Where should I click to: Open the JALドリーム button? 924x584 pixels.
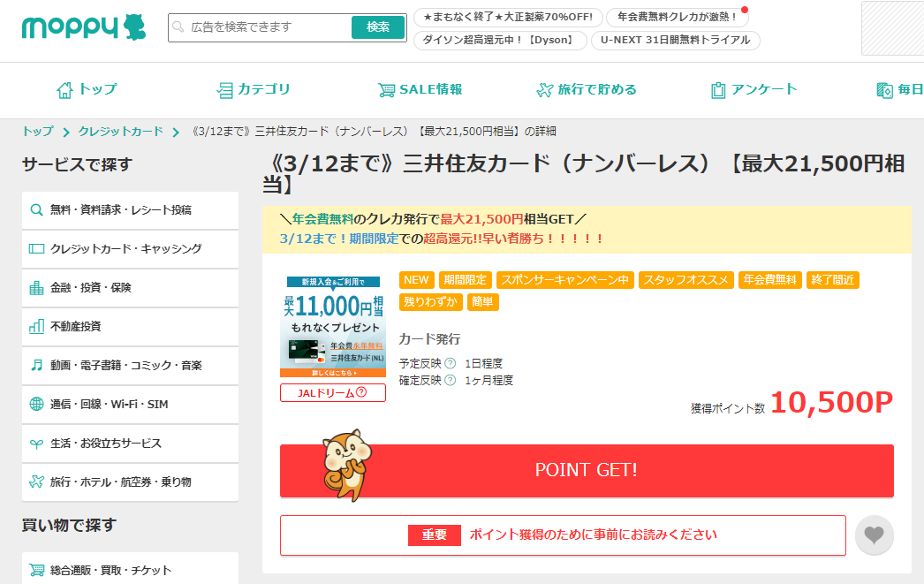tap(333, 393)
